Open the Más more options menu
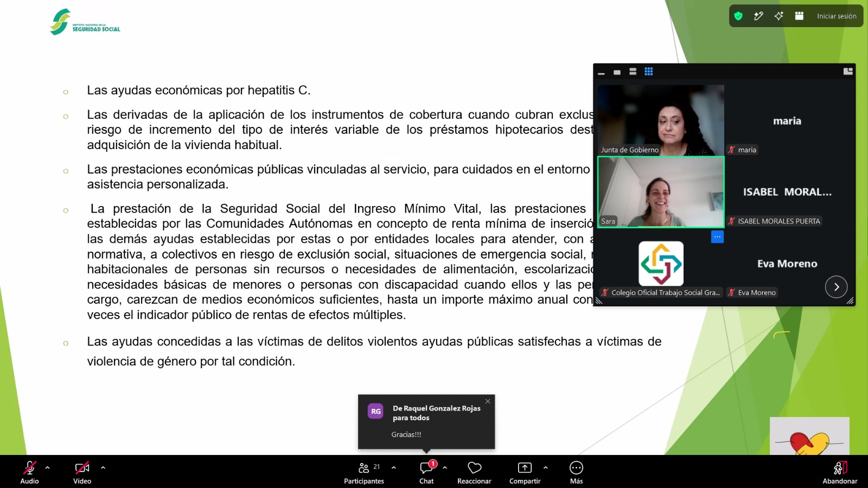 pos(576,472)
